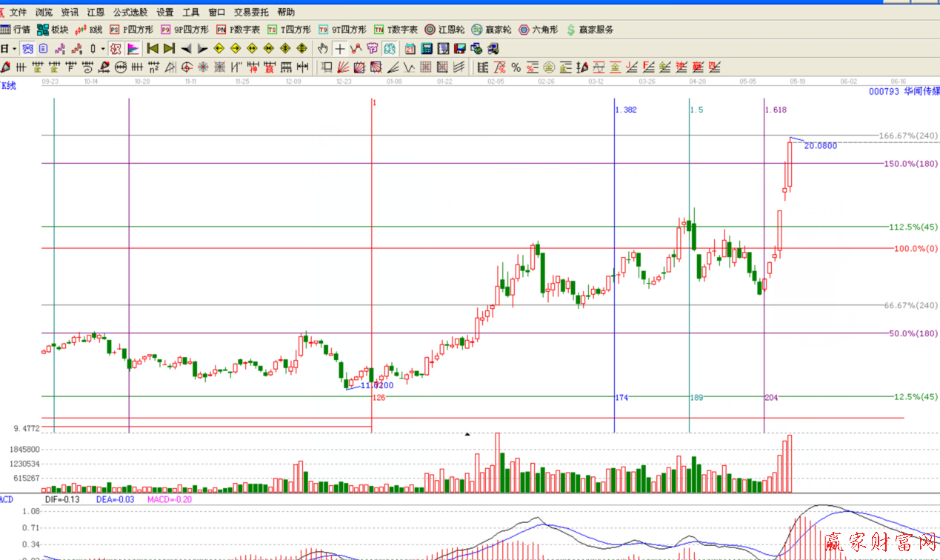Toggle the pink flag chart button

133,49
